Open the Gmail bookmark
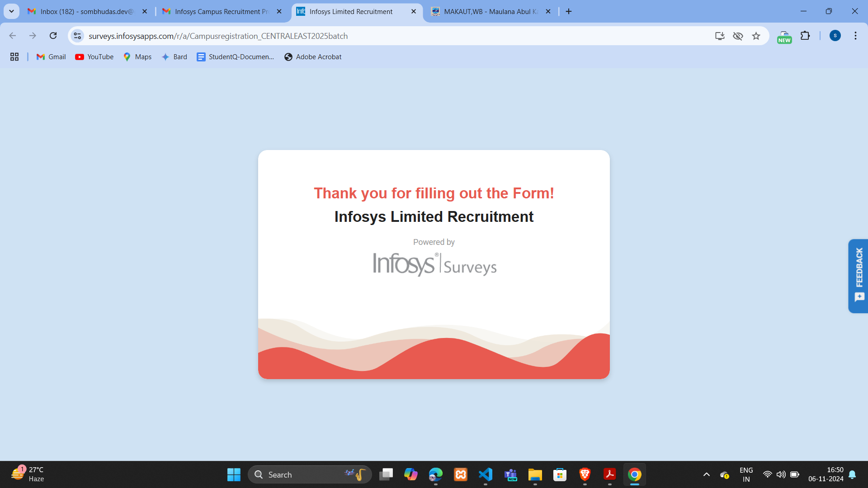This screenshot has width=868, height=488. coord(51,56)
